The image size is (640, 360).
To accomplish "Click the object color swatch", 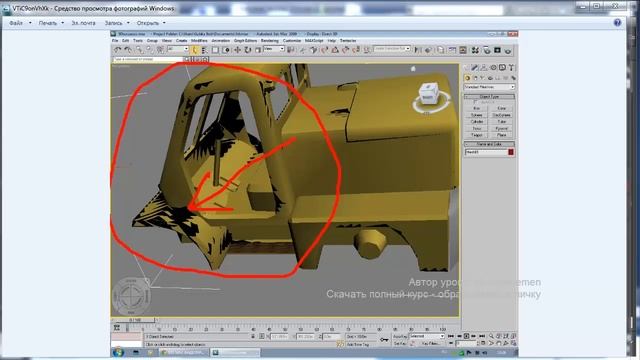I will (x=511, y=152).
